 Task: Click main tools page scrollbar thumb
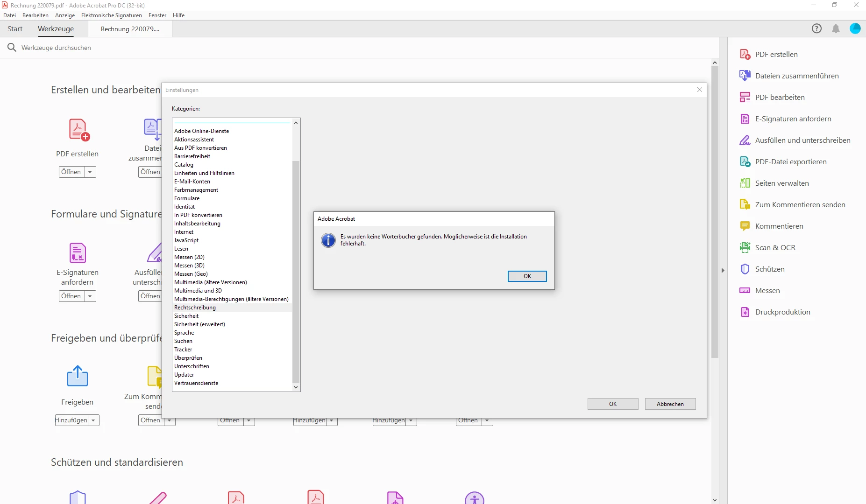pos(715,212)
